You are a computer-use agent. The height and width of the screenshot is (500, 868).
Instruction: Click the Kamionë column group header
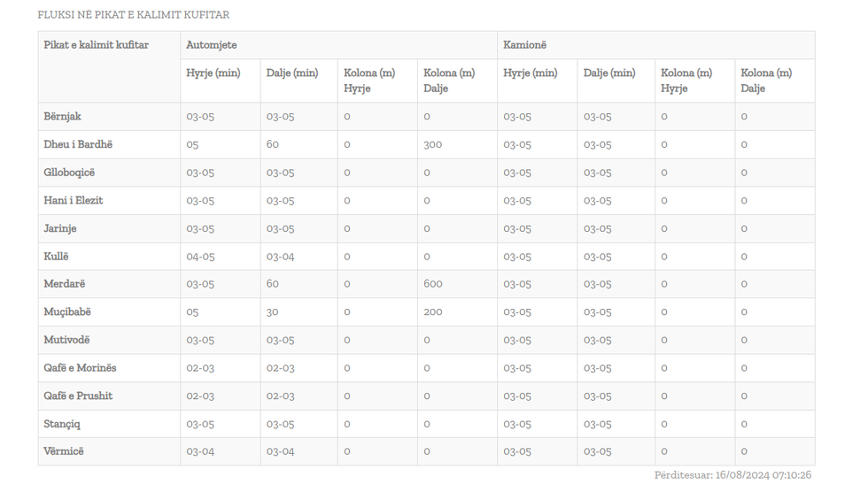(525, 45)
